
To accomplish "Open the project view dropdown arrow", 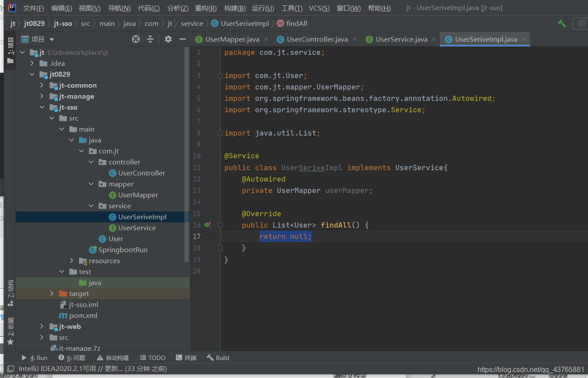I will [52, 39].
